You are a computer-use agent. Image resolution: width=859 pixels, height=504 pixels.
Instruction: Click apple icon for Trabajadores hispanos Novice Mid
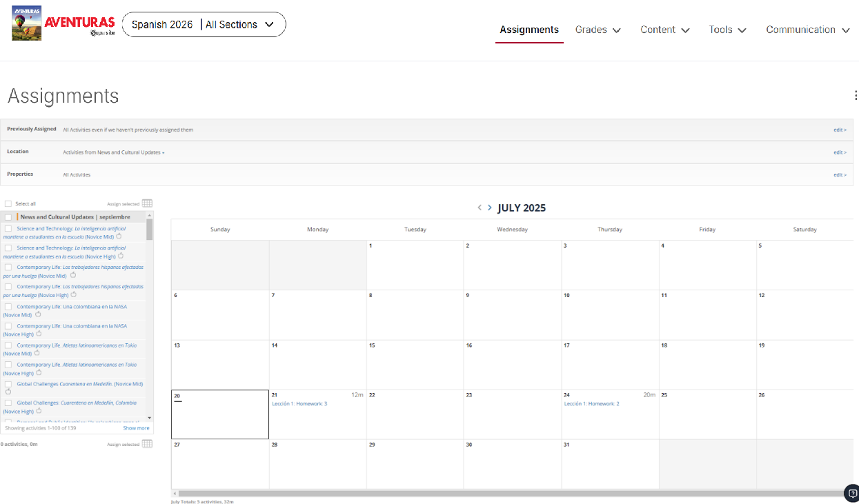point(73,274)
